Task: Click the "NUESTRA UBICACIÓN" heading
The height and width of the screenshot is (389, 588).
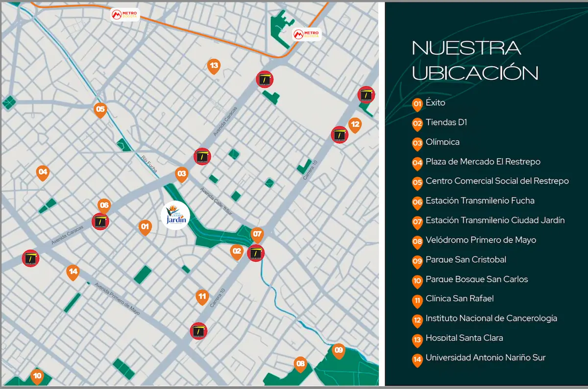Action: 475,61
